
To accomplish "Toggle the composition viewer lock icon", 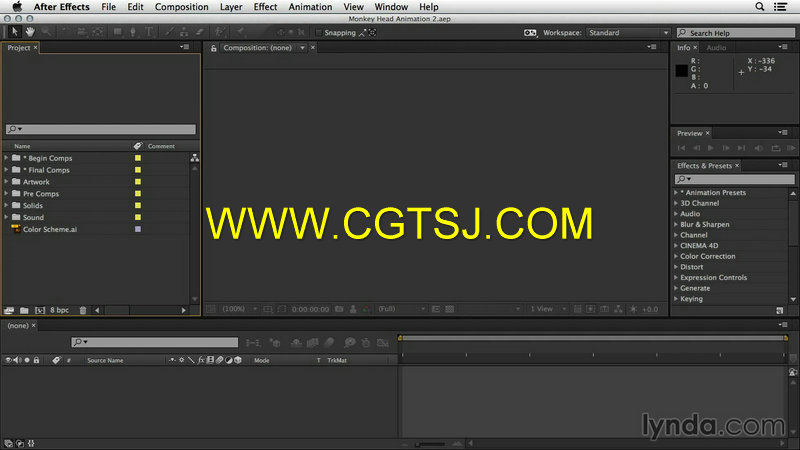I will 213,48.
